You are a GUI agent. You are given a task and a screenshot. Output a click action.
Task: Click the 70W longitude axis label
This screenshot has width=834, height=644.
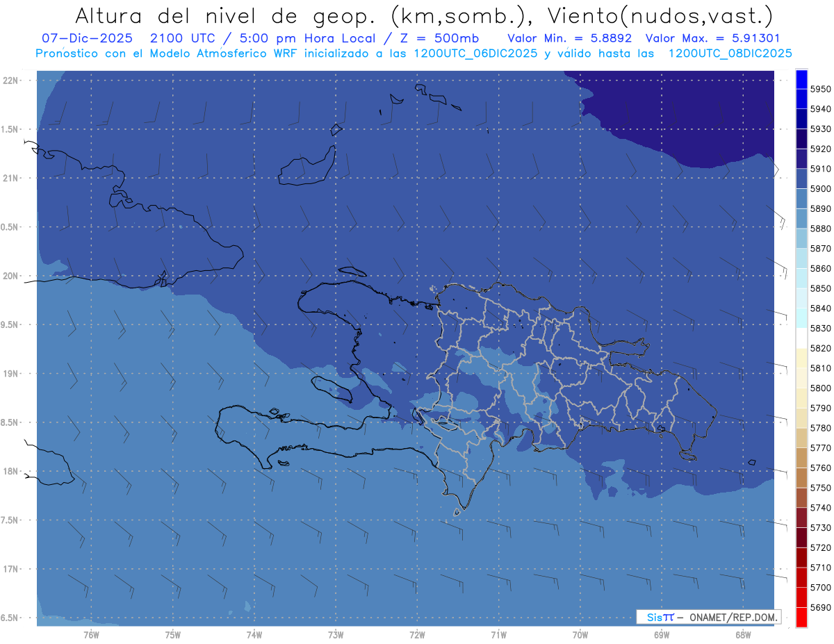point(580,635)
